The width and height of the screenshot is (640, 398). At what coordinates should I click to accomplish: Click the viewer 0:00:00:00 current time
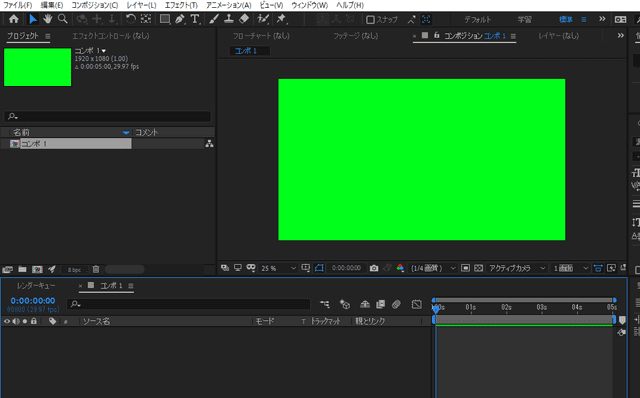coord(346,268)
